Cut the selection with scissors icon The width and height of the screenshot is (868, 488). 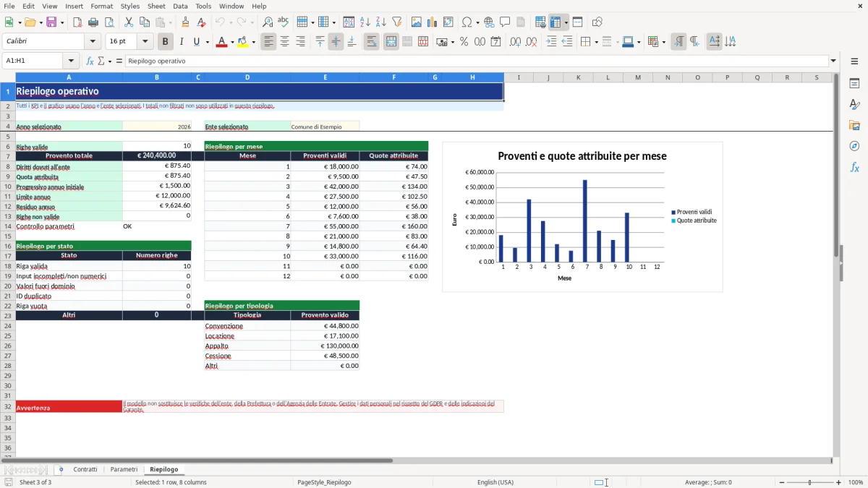pos(129,22)
